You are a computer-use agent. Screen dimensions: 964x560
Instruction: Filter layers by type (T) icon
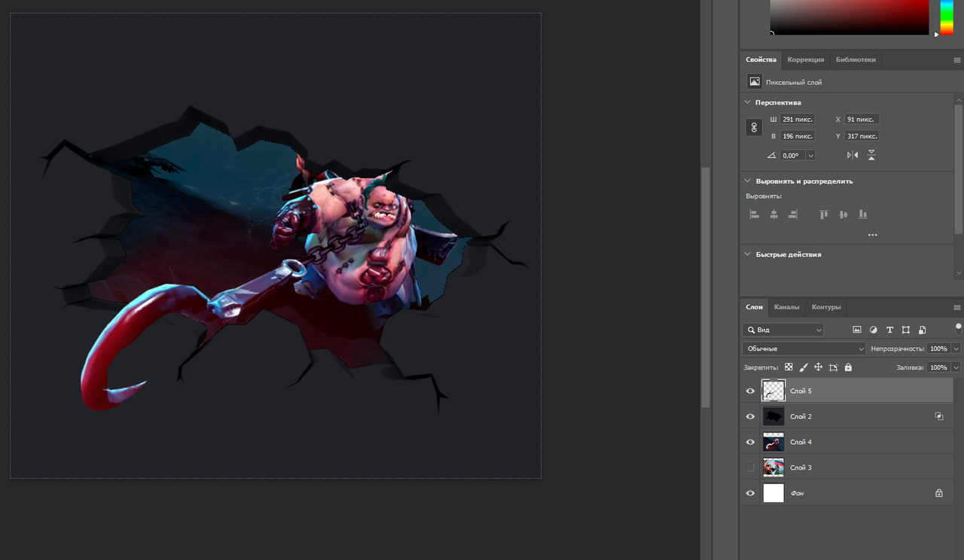point(889,330)
